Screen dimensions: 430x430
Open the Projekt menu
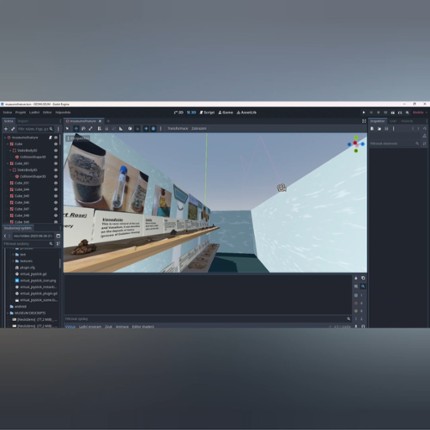20,113
